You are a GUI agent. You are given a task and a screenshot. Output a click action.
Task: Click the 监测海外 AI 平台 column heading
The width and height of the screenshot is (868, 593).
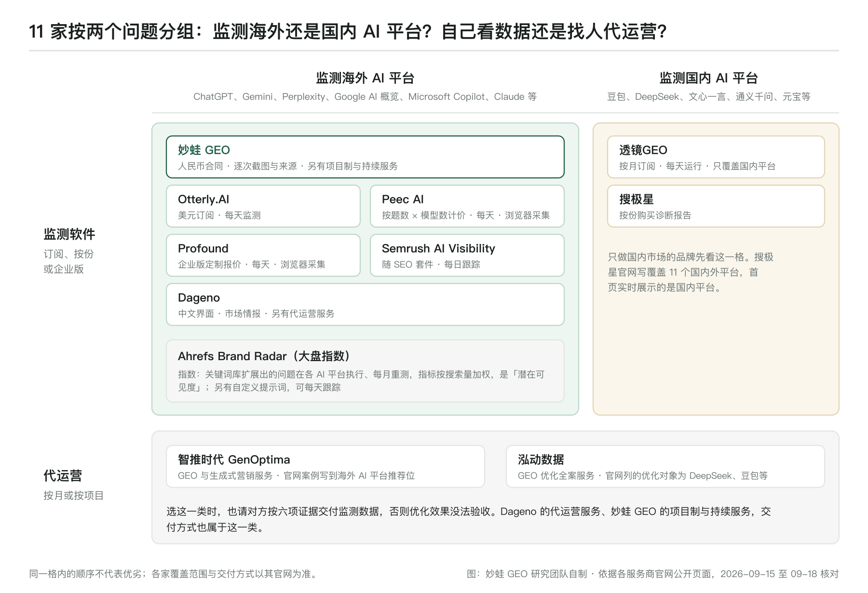(x=365, y=78)
